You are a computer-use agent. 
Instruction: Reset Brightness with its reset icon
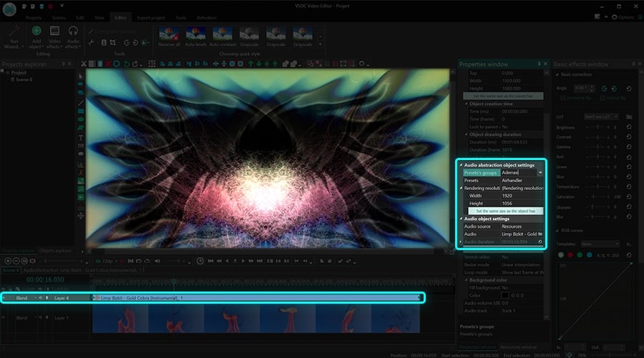pos(629,127)
